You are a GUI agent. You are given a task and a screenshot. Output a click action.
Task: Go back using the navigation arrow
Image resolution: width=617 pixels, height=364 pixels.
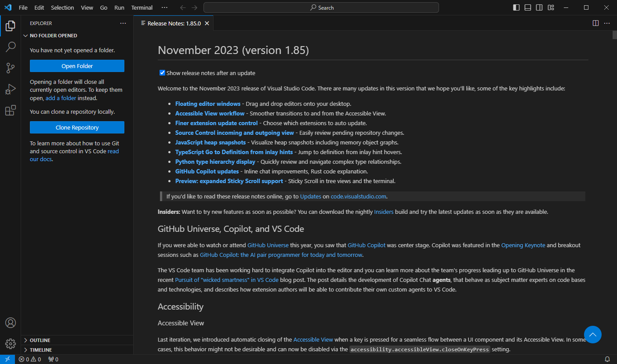tap(183, 7)
